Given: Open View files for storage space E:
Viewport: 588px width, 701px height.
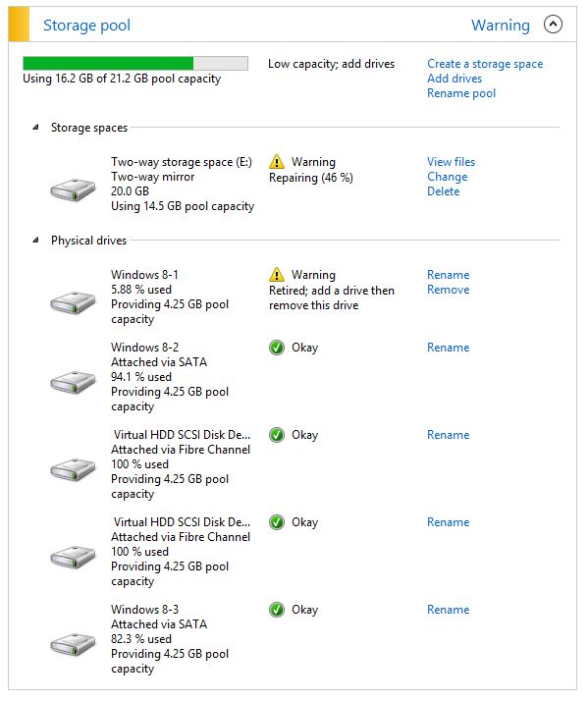Looking at the screenshot, I should click(x=451, y=162).
